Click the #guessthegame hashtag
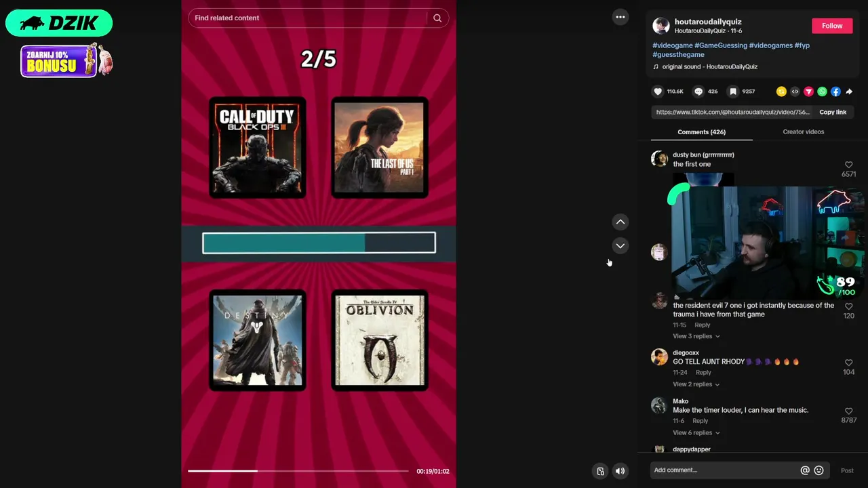Screen dimensions: 868x488 (678, 54)
